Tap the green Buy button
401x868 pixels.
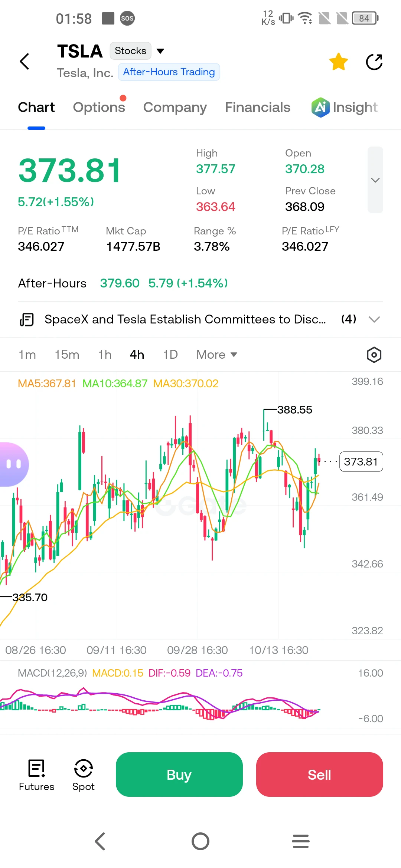point(179,775)
